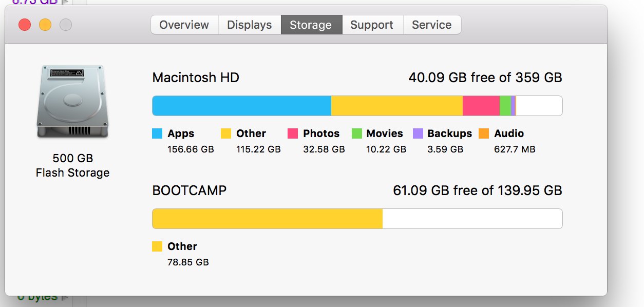Click the yellow Other swatch under BOOTCAMP
The image size is (644, 307).
point(158,246)
